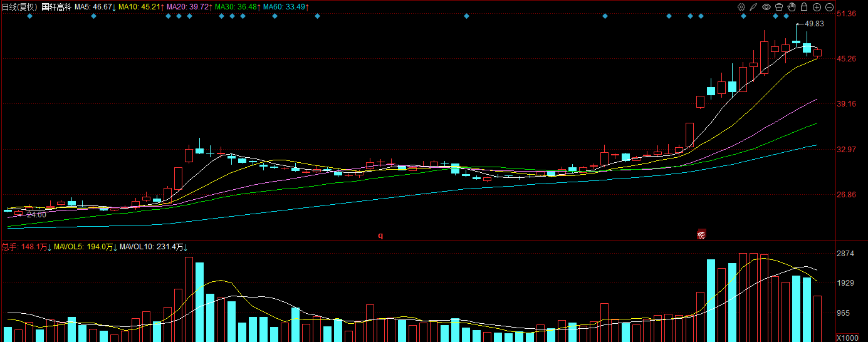Click the 32.97 price axis label
The height and width of the screenshot is (342, 868).
coord(847,150)
